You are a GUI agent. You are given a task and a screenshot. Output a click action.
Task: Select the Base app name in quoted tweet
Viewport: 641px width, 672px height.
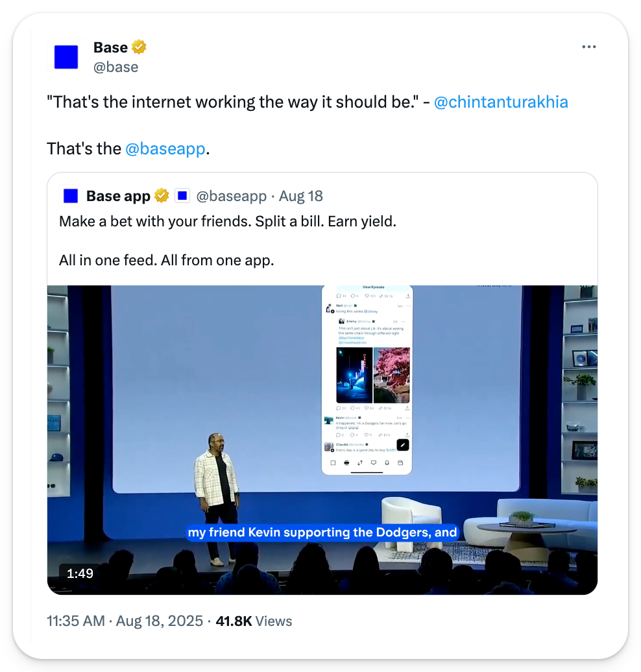[118, 196]
